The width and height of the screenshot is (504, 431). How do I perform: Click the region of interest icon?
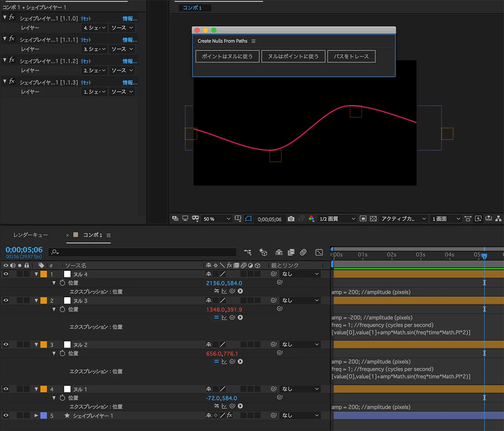pyautogui.click(x=363, y=219)
